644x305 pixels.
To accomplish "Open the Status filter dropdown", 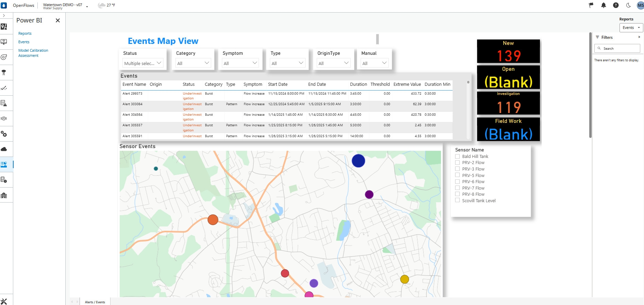I will pos(142,63).
